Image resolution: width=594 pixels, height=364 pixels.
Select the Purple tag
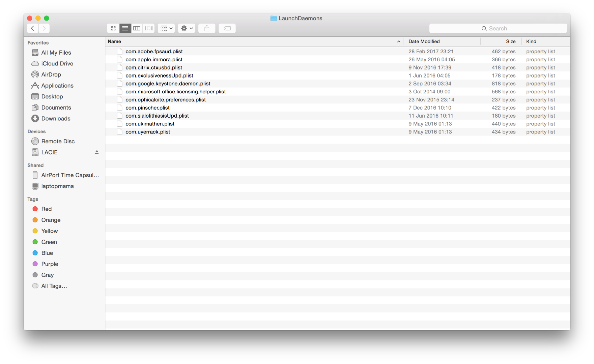tap(50, 264)
